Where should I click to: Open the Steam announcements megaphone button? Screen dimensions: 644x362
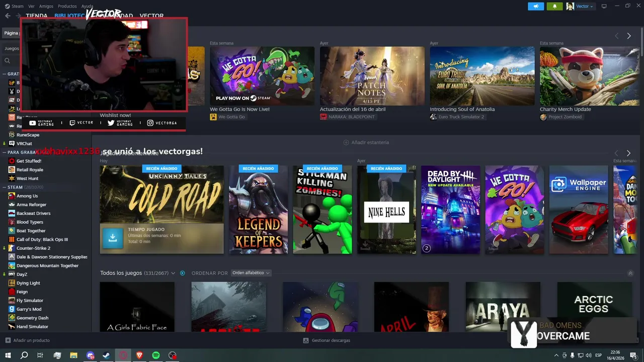pos(536,6)
